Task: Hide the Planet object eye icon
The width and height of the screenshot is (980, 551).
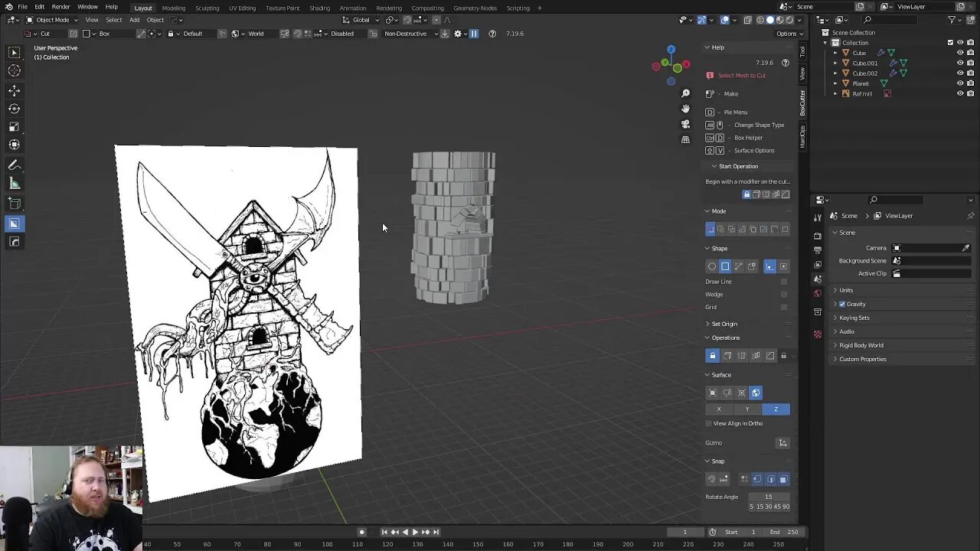Action: [960, 83]
